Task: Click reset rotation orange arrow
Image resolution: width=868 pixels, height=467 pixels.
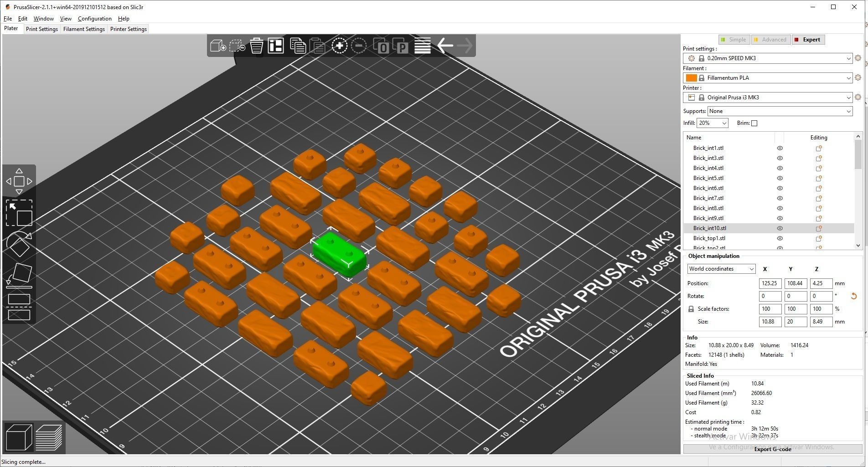Action: [854, 296]
